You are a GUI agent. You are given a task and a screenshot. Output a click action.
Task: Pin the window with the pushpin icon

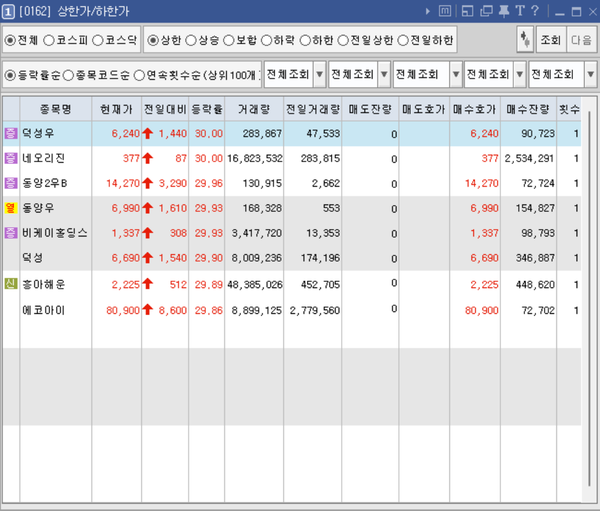(x=504, y=11)
